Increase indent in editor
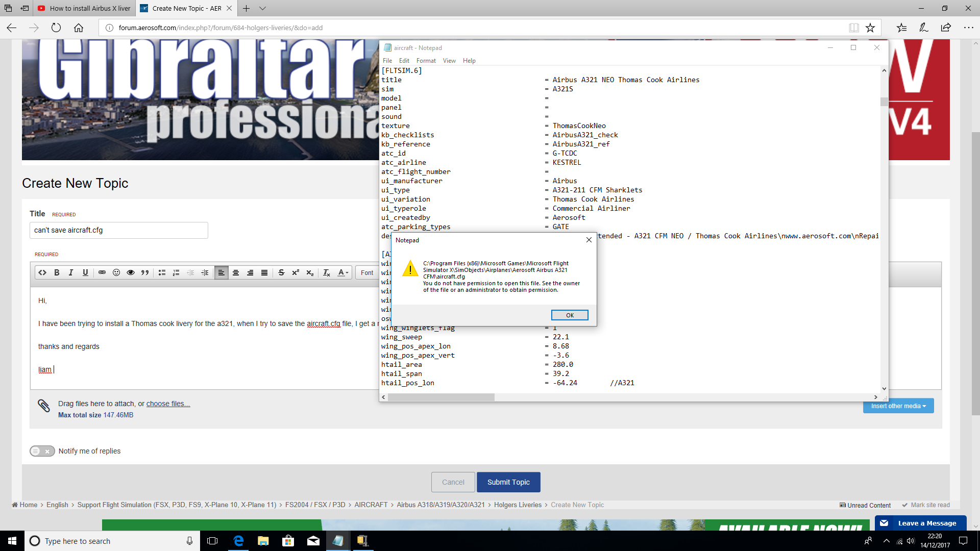Image resolution: width=980 pixels, height=551 pixels. (x=205, y=273)
